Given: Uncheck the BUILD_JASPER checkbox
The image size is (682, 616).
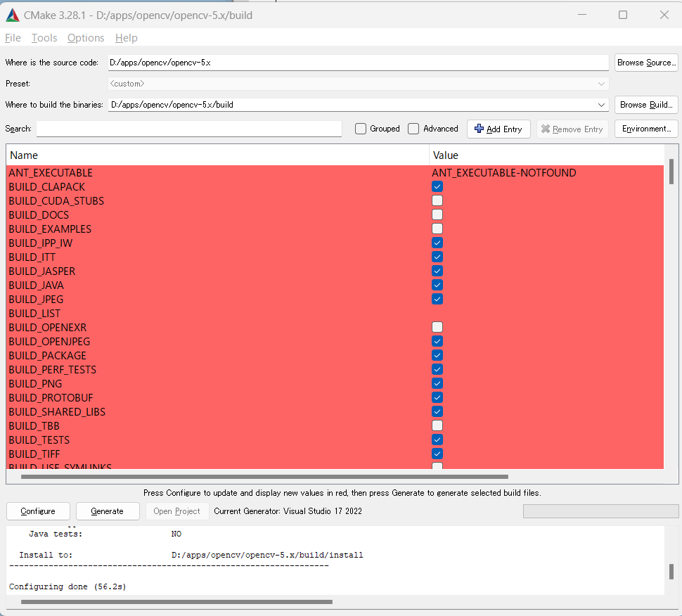Looking at the screenshot, I should click(x=437, y=271).
